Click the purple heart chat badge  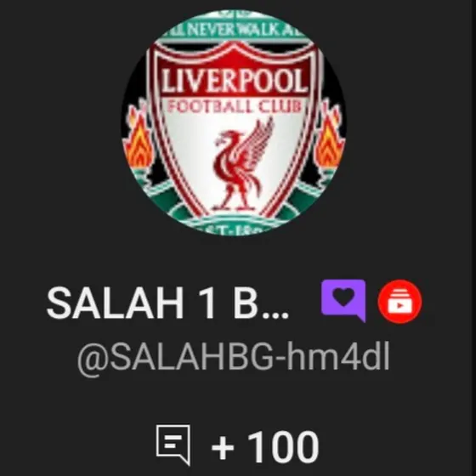click(343, 300)
